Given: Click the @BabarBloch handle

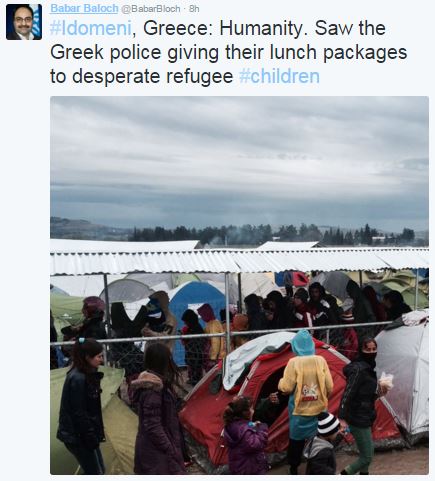Looking at the screenshot, I should coord(150,9).
